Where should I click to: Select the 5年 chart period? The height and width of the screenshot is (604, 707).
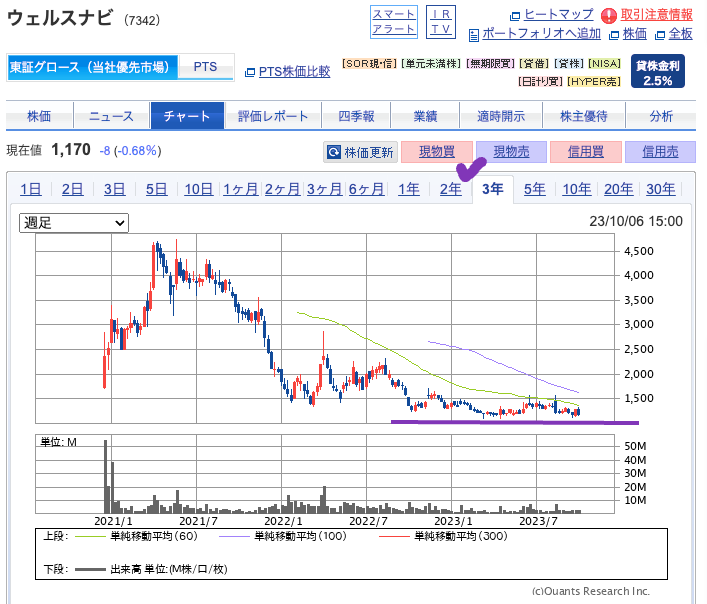pos(535,189)
